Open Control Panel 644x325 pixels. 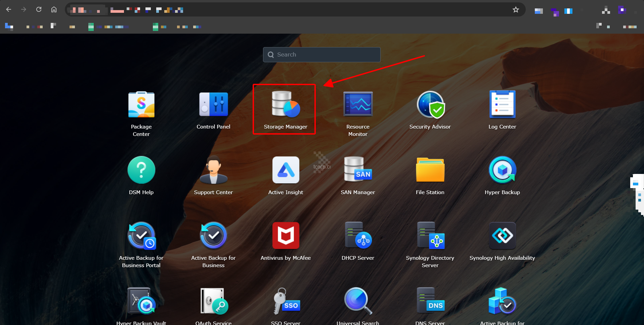coord(213,105)
